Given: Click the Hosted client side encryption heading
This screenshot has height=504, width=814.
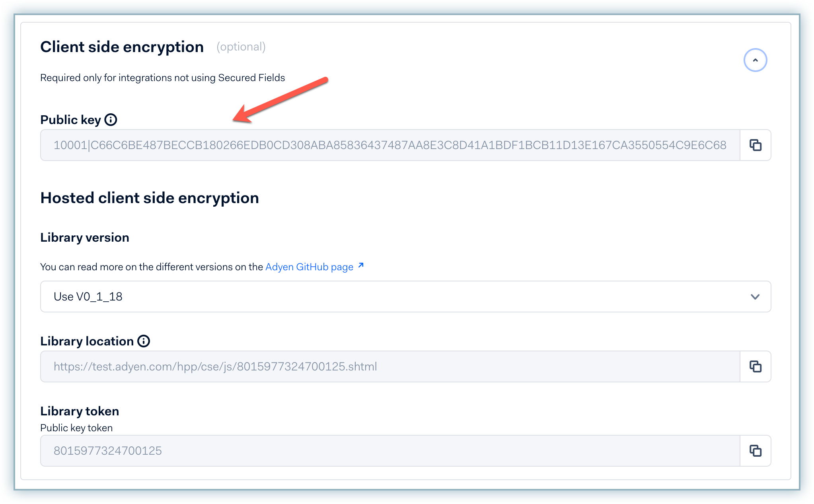Looking at the screenshot, I should pyautogui.click(x=150, y=198).
